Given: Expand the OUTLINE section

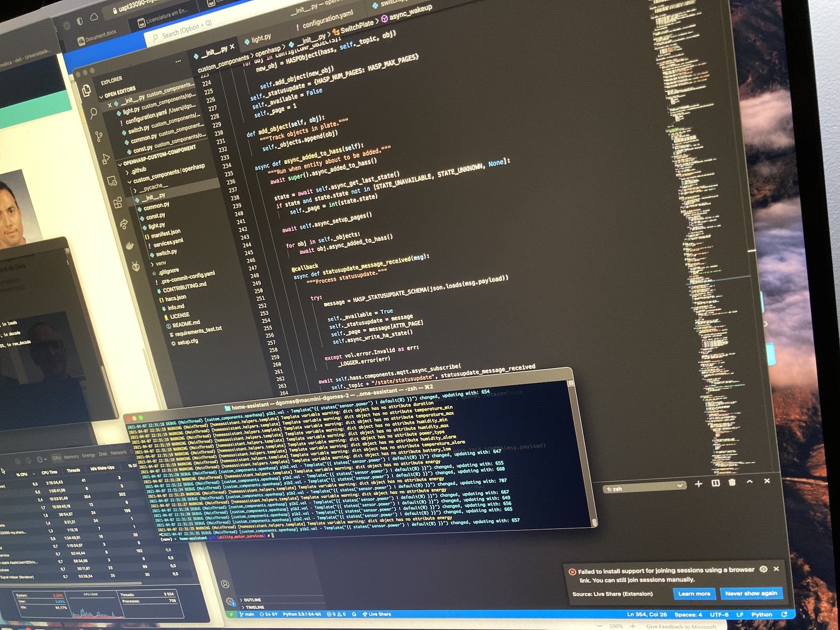Looking at the screenshot, I should pyautogui.click(x=252, y=600).
